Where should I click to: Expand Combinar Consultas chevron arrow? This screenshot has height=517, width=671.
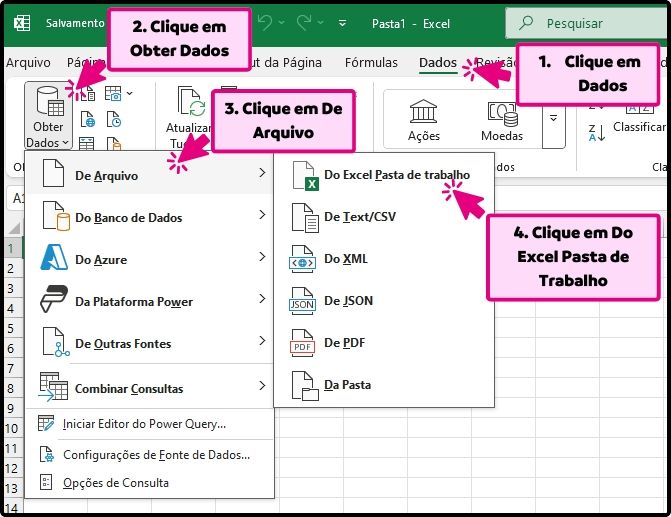[262, 386]
